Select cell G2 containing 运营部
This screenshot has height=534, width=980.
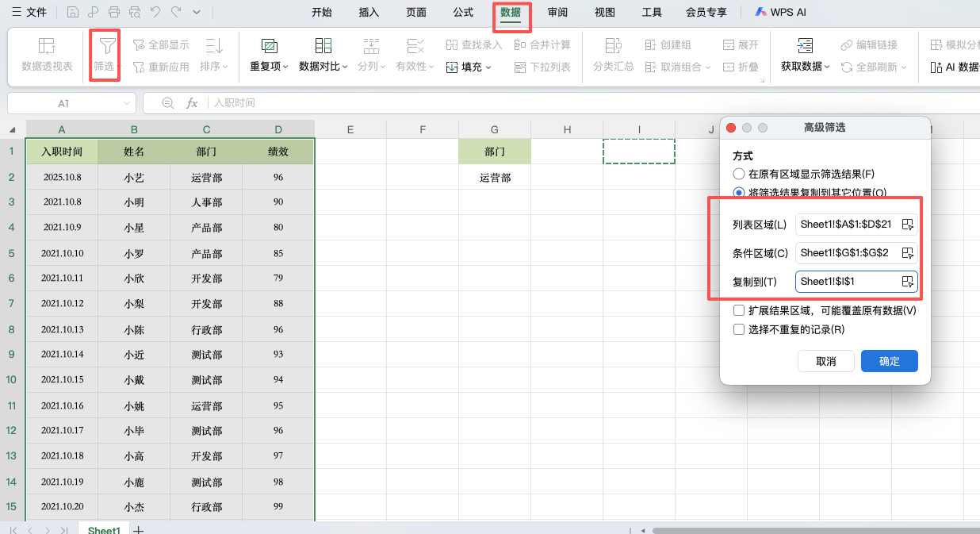495,178
